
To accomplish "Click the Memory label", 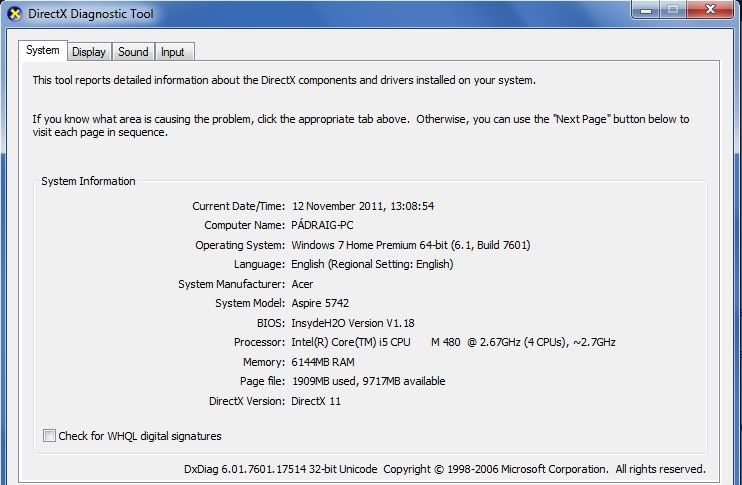I will (264, 362).
